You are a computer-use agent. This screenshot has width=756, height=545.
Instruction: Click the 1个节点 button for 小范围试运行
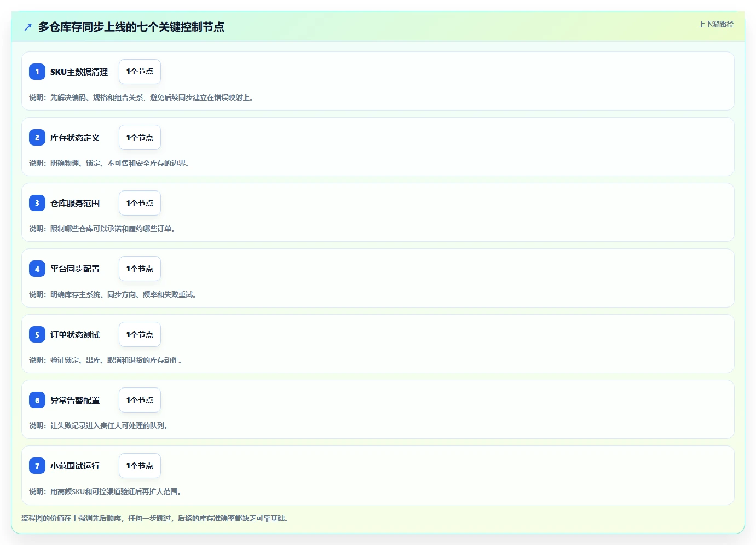tap(140, 466)
